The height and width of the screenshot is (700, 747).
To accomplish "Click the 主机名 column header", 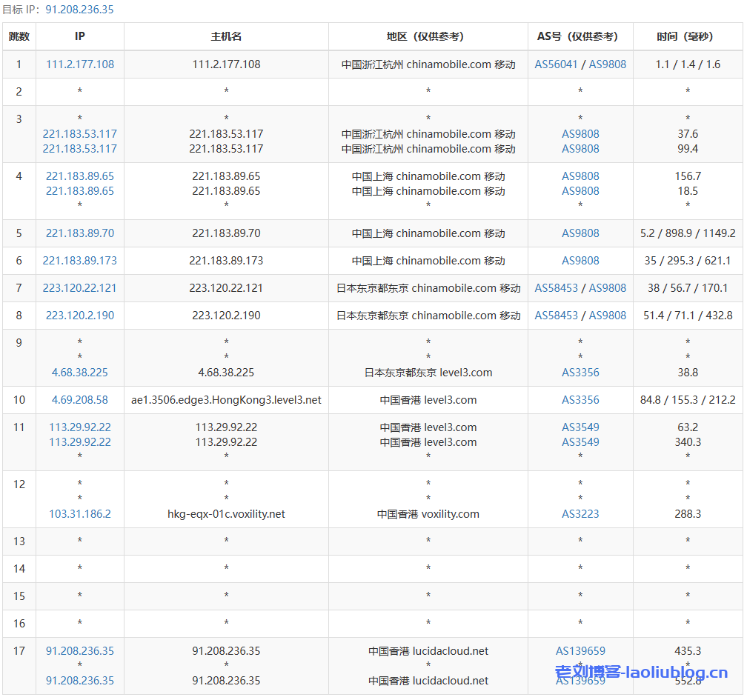I will tap(226, 36).
